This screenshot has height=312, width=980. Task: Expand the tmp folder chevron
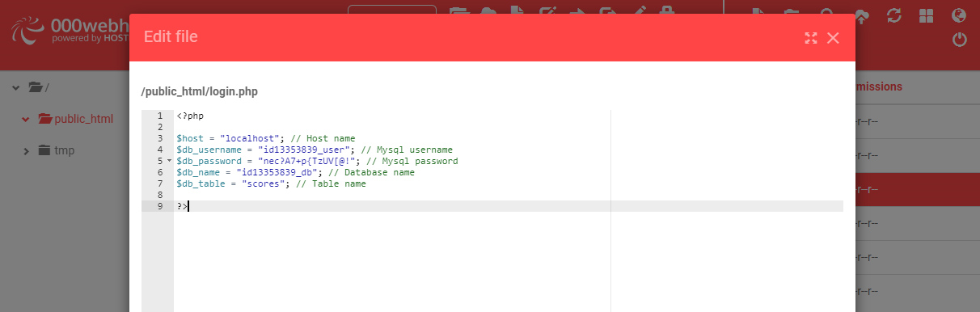pos(26,151)
